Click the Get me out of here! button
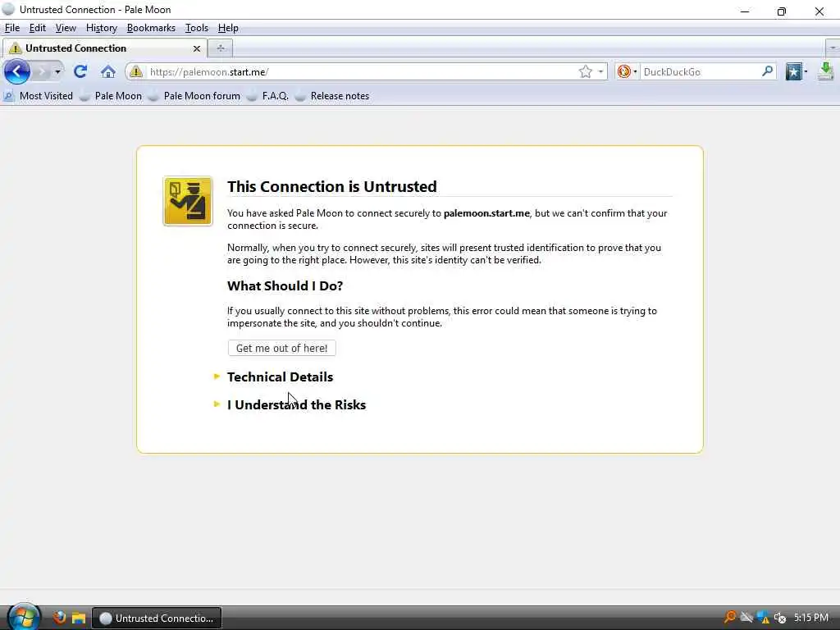 (x=282, y=348)
